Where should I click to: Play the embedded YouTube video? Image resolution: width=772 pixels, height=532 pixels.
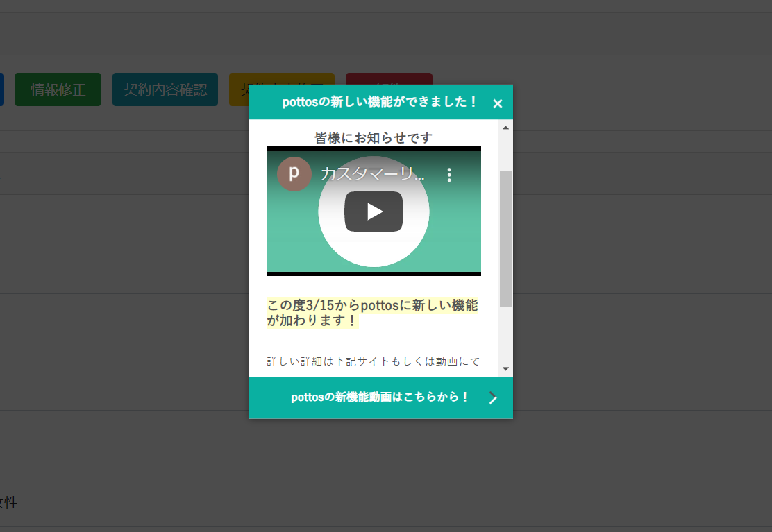tap(374, 212)
